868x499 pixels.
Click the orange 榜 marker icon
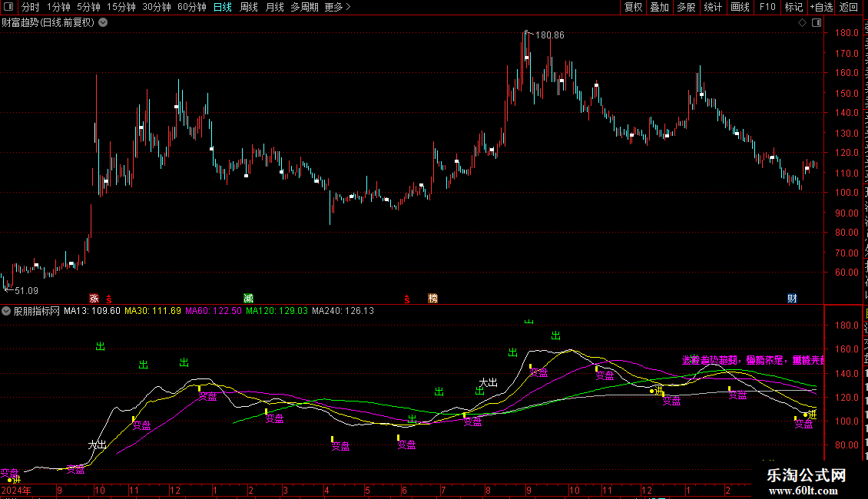click(x=433, y=299)
